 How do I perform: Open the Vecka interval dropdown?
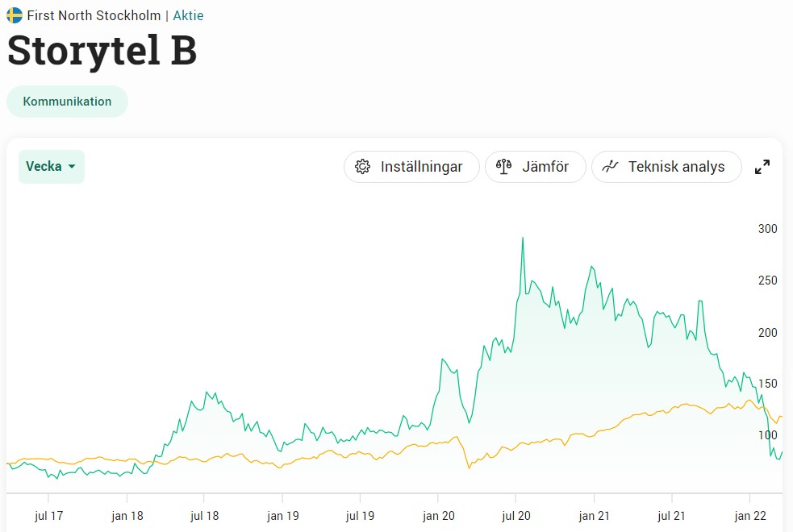click(51, 167)
